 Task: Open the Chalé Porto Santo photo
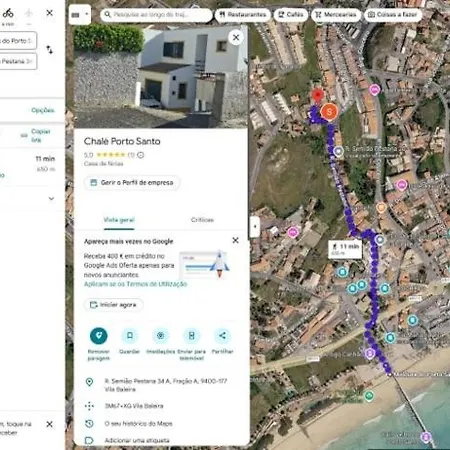161,77
